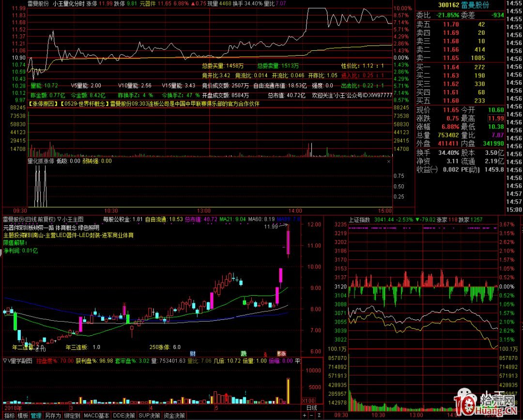Zoom in with the + button at bottom
Screen dimensions: 523x420
pos(305,416)
